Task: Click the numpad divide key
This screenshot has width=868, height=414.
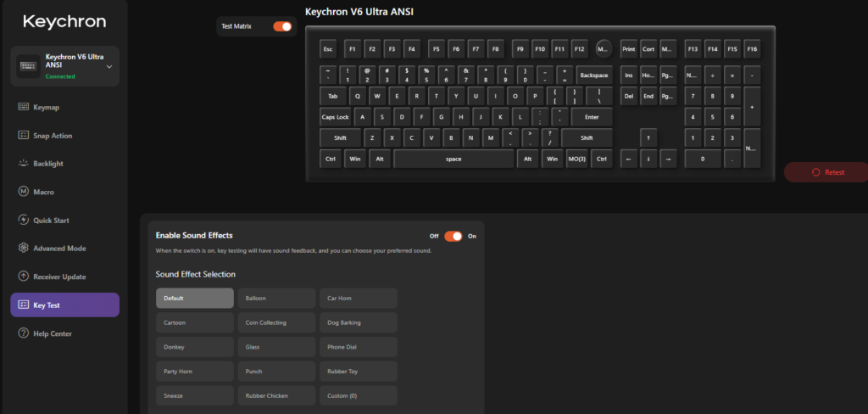Action: 712,75
